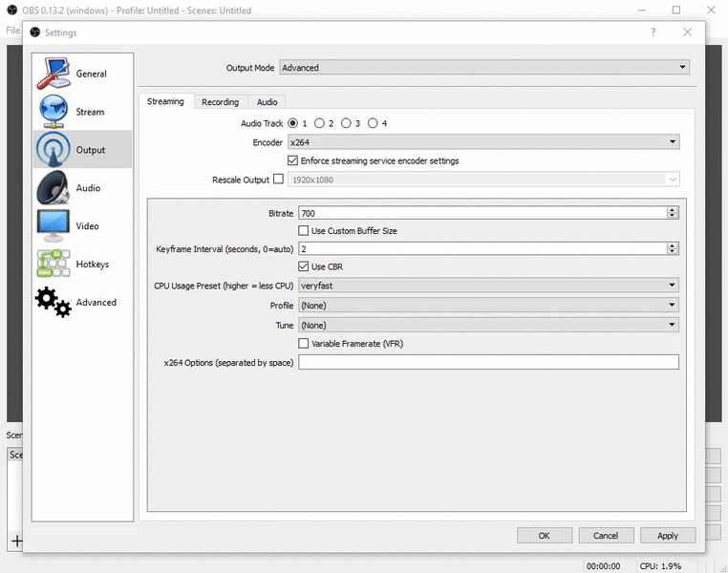Maximize the OBS main window

tap(676, 10)
